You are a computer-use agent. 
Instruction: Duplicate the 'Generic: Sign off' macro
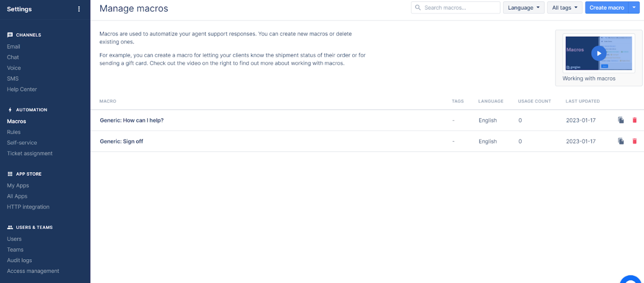tap(621, 141)
